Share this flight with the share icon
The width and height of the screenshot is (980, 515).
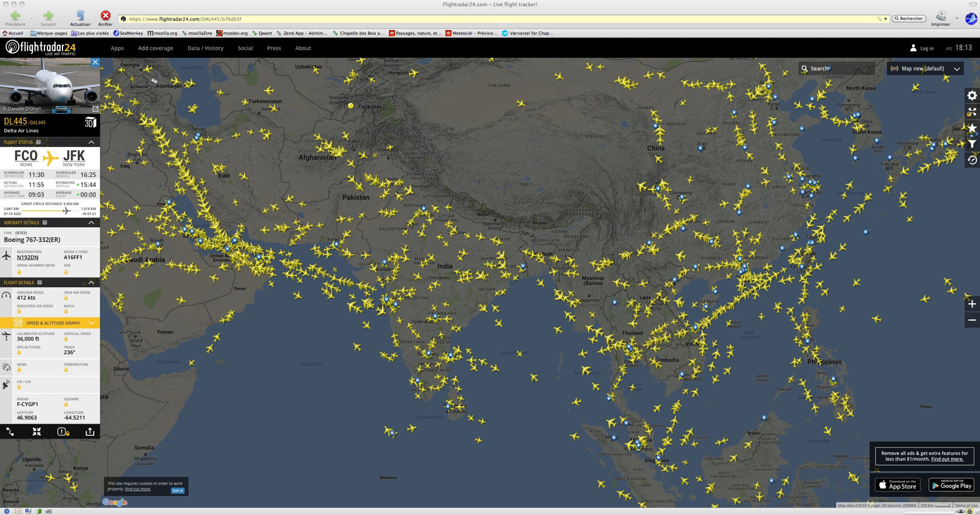(x=90, y=431)
